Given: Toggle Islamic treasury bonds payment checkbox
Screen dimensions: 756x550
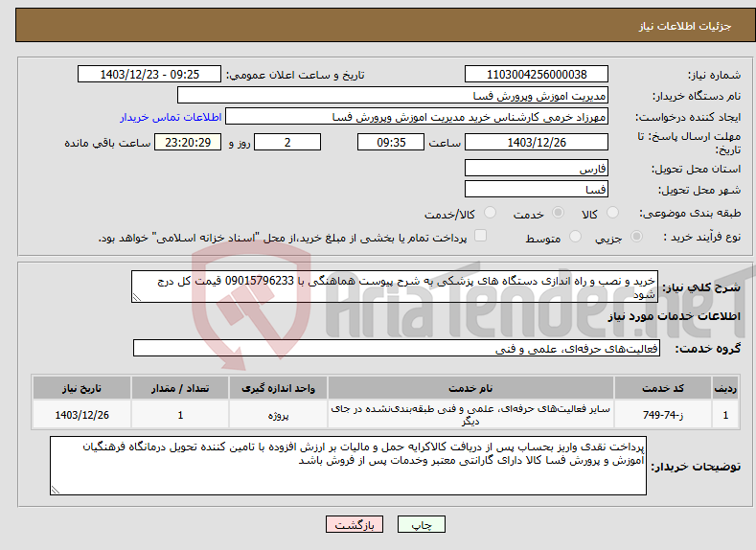Looking at the screenshot, I should click(x=481, y=235).
